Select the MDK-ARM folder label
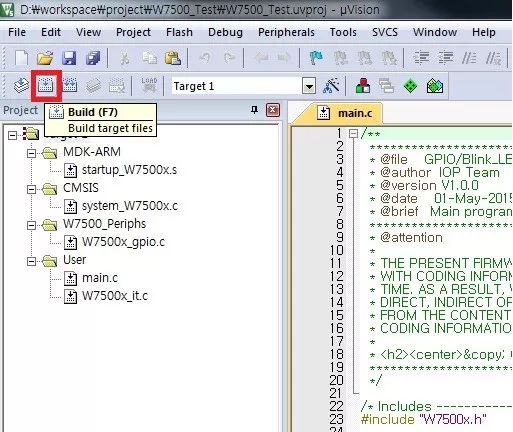 (x=92, y=152)
